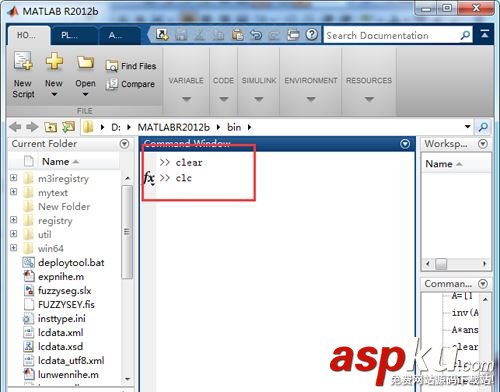Click the Copy icon in quick access bar
The height and width of the screenshot is (392, 500).
pos(219,35)
